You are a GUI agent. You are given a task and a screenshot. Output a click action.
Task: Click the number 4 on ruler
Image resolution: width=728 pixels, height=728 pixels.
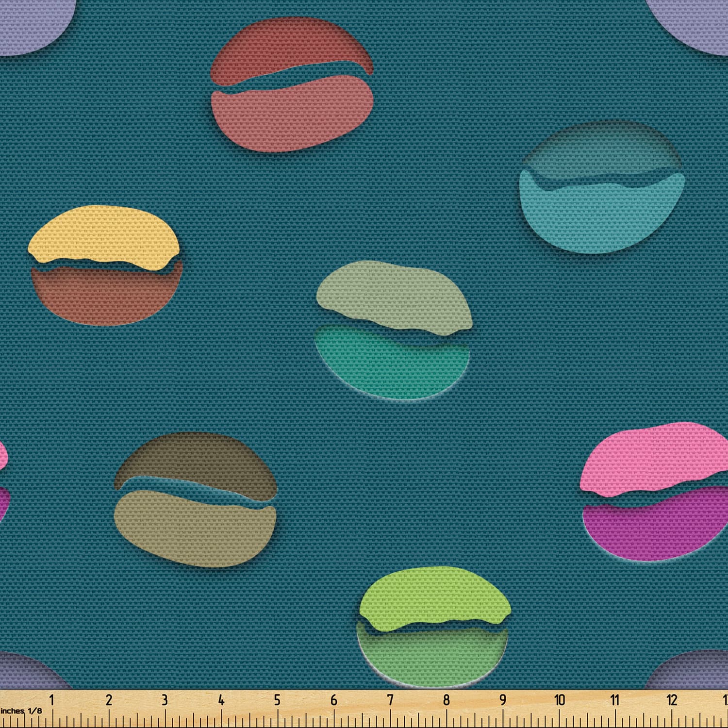click(221, 700)
